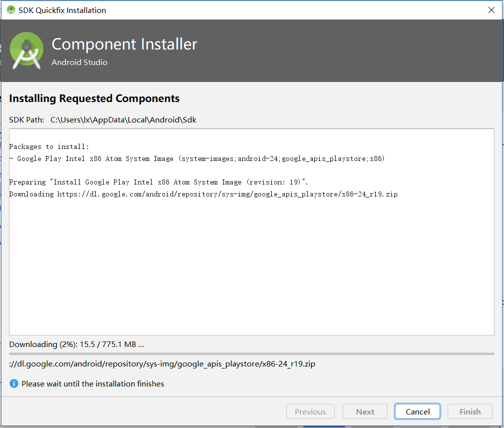
Task: Click the truncated URL below progress bar
Action: (162, 364)
